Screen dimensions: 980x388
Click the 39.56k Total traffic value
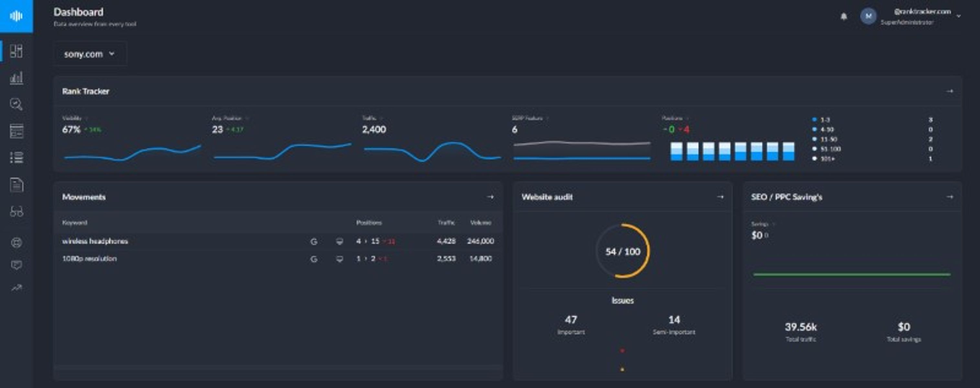click(x=801, y=327)
